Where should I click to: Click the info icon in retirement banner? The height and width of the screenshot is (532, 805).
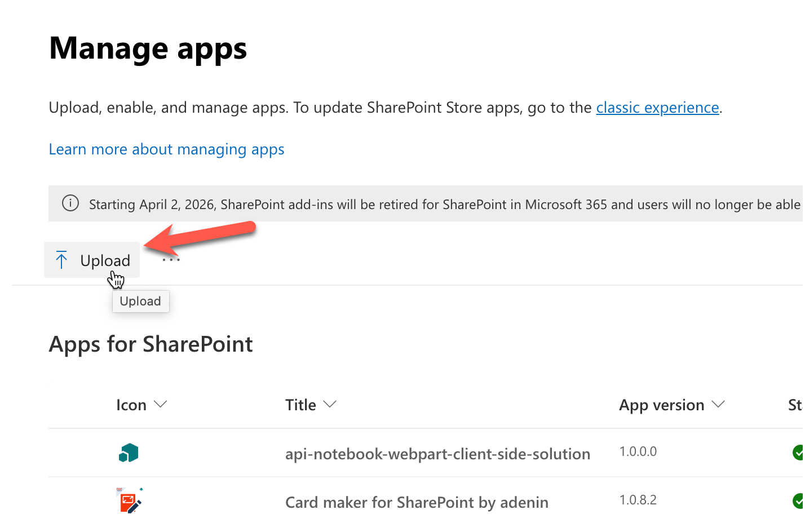70,203
